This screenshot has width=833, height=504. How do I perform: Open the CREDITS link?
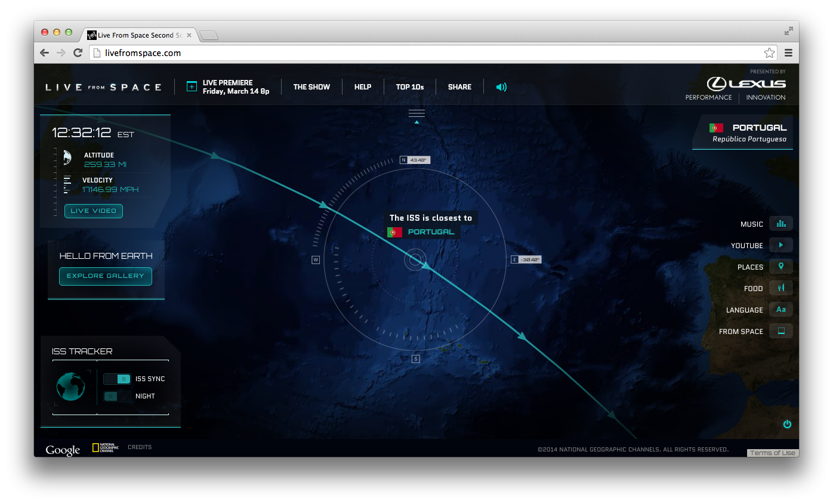tap(140, 447)
